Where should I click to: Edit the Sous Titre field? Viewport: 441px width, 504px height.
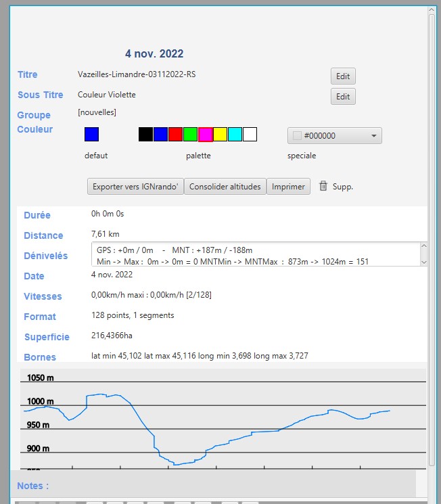(343, 97)
